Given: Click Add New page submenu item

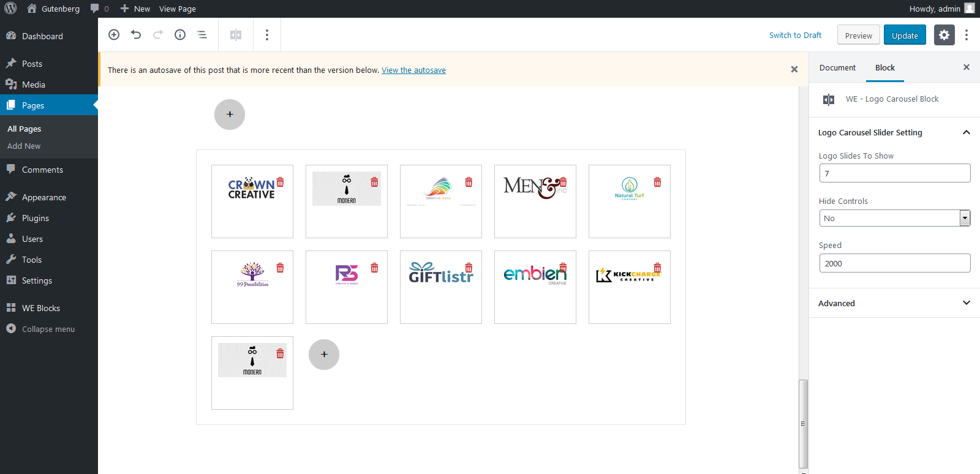Looking at the screenshot, I should click(24, 146).
